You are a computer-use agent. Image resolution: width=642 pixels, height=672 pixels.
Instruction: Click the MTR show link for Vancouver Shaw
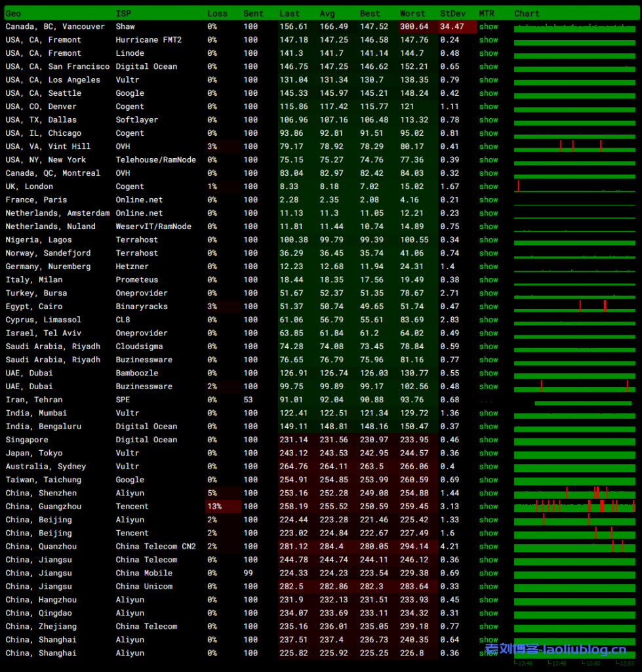488,27
